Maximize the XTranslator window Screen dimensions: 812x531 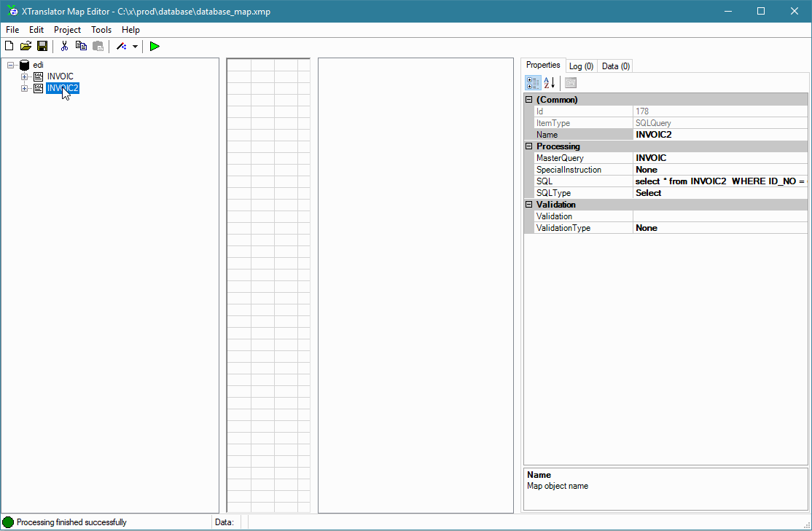click(761, 11)
